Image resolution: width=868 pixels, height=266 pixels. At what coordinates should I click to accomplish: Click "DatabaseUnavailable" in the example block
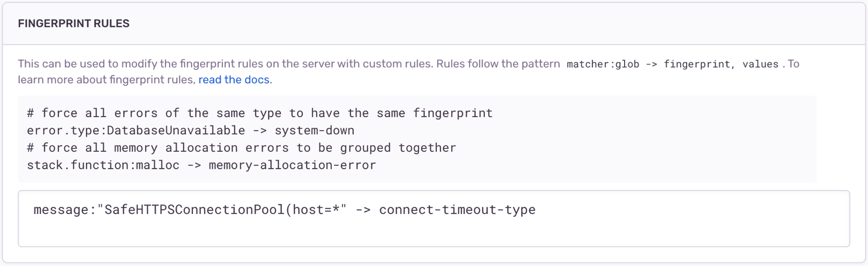(x=176, y=130)
